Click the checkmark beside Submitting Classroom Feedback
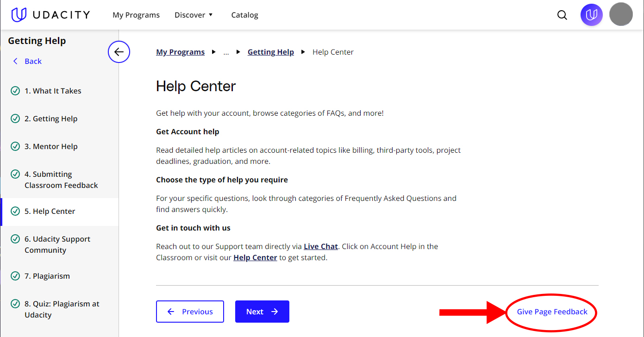This screenshot has height=337, width=644. pyautogui.click(x=15, y=174)
